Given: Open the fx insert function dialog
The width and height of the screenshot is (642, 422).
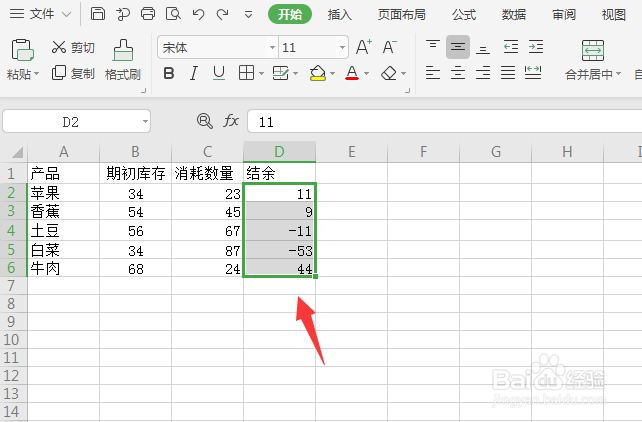Looking at the screenshot, I should point(231,121).
